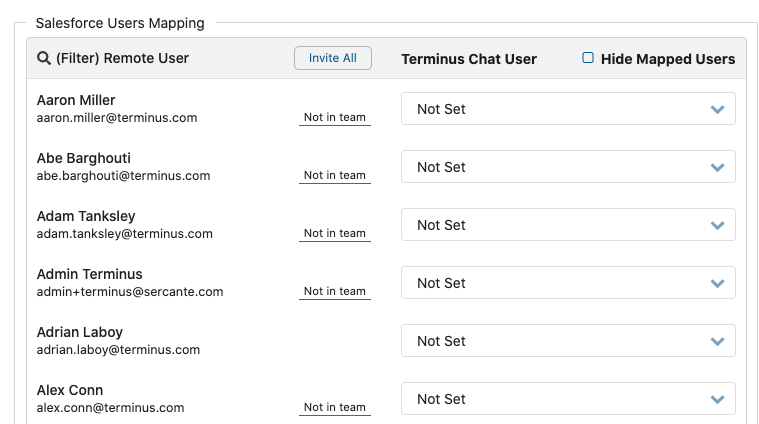Select the Admin Terminus name text
759x424 pixels.
[x=90, y=274]
